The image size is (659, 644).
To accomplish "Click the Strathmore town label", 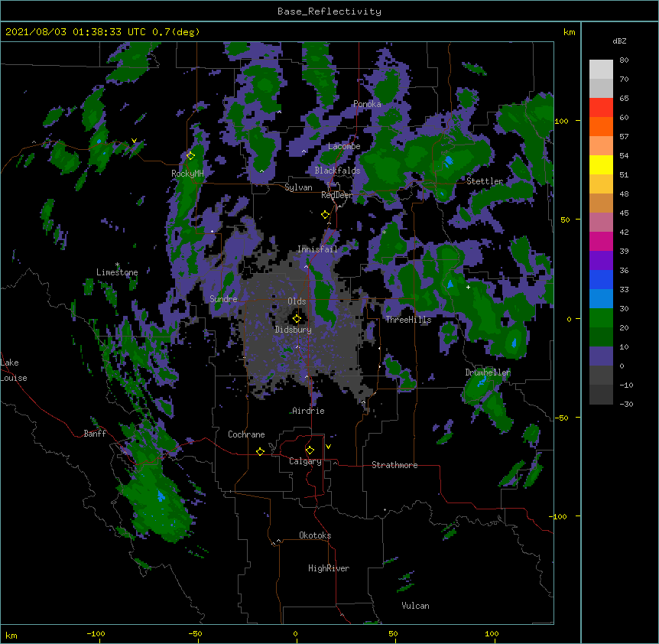I will pos(394,465).
